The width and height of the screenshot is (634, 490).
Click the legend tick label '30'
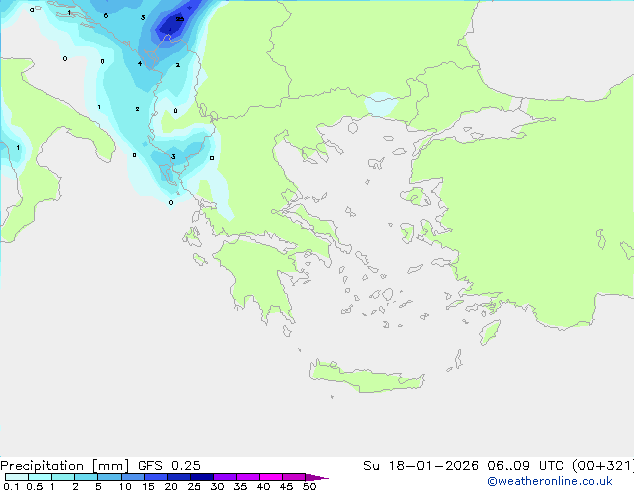217,486
